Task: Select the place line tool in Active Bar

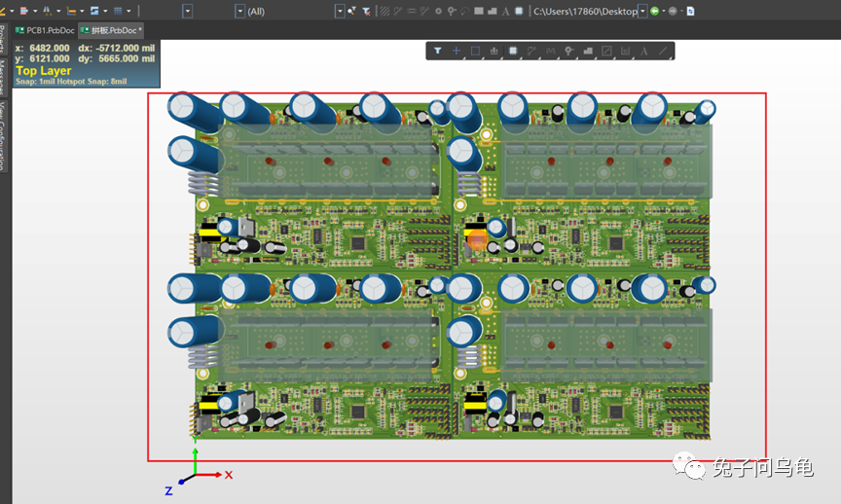Action: pos(663,51)
